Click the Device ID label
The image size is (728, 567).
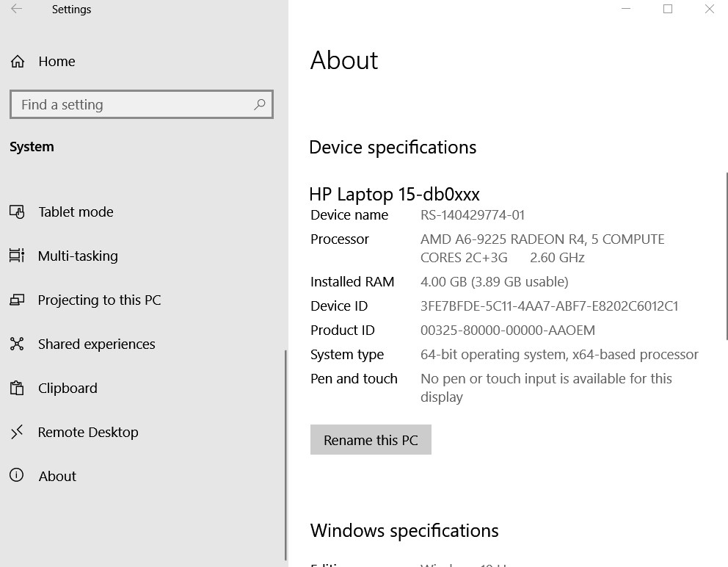tap(339, 306)
